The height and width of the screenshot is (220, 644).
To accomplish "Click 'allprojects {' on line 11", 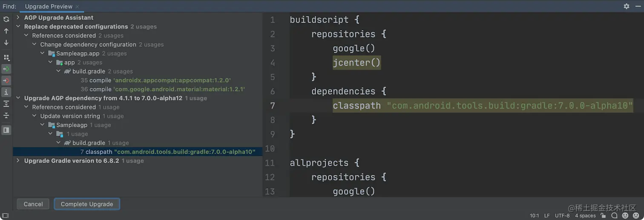I will click(x=325, y=163).
